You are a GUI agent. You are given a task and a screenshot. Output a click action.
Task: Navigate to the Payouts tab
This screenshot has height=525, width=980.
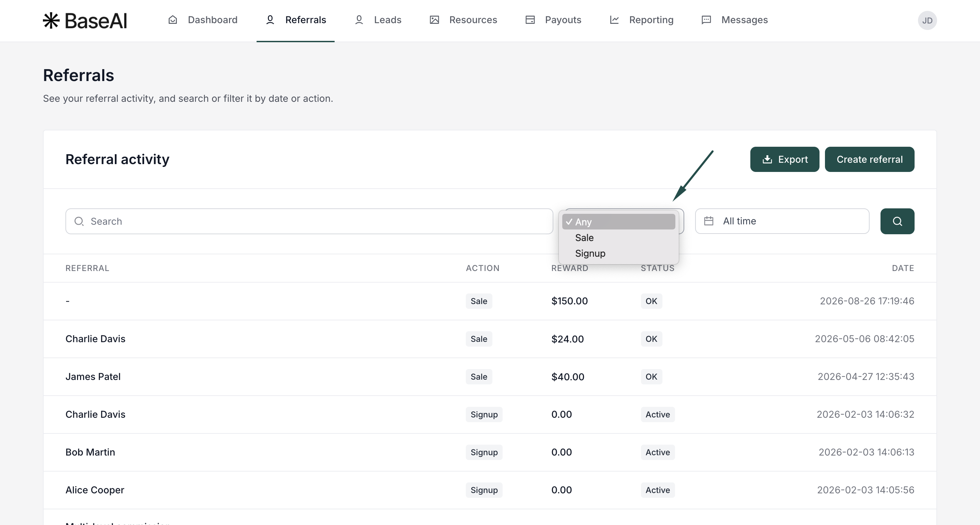pos(553,20)
